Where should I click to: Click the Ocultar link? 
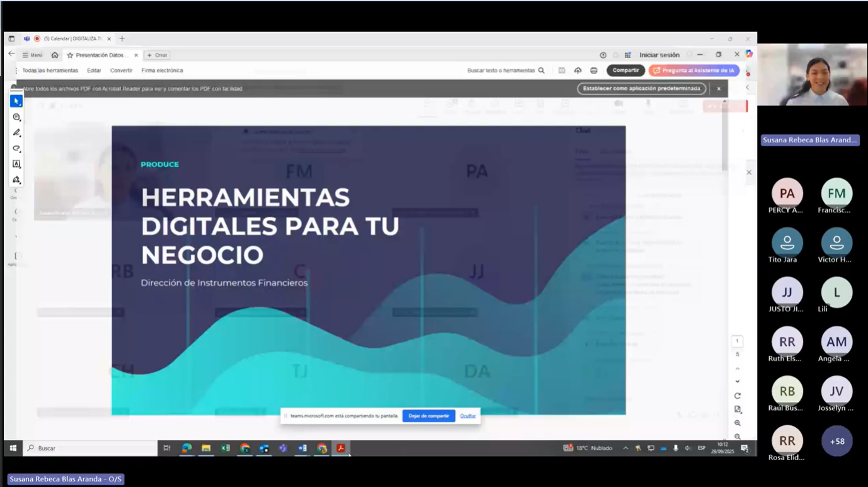click(468, 416)
